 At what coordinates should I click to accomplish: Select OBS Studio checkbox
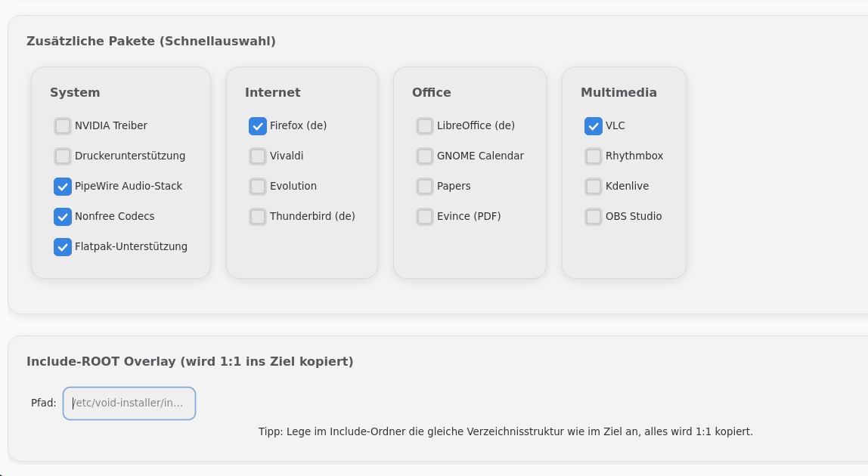pyautogui.click(x=594, y=217)
